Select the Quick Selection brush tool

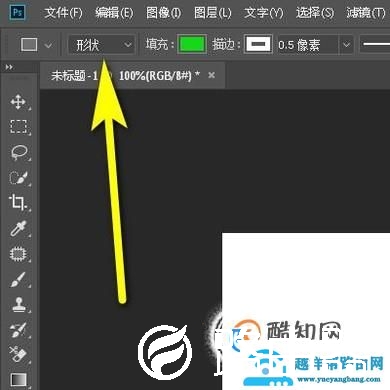pos(18,177)
